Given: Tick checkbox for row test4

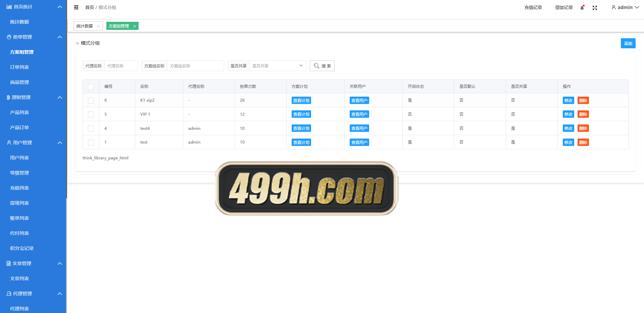Looking at the screenshot, I should tap(91, 128).
